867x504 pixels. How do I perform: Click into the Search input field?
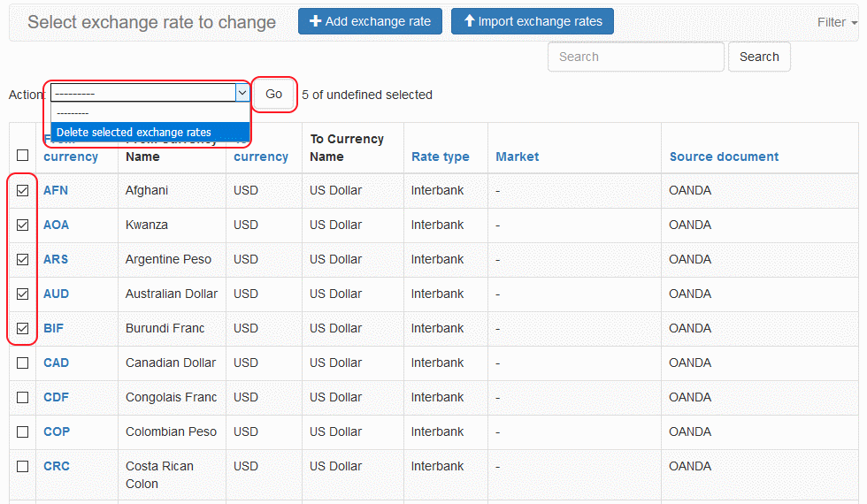pos(635,57)
